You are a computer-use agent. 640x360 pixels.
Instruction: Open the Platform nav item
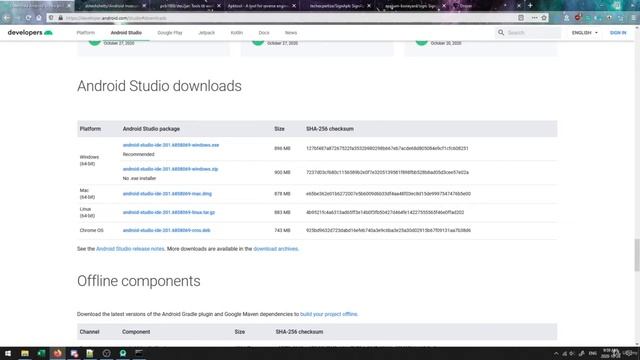click(x=86, y=33)
